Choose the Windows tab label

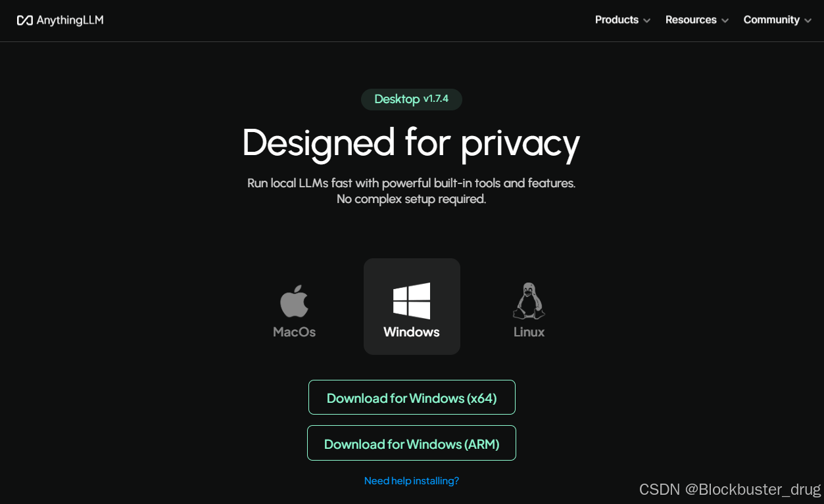point(412,332)
